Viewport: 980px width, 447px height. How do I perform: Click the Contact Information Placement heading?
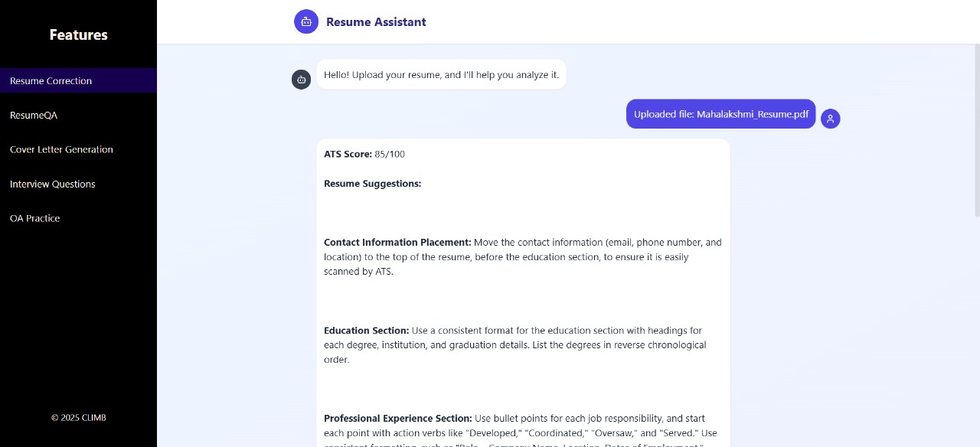tap(397, 243)
